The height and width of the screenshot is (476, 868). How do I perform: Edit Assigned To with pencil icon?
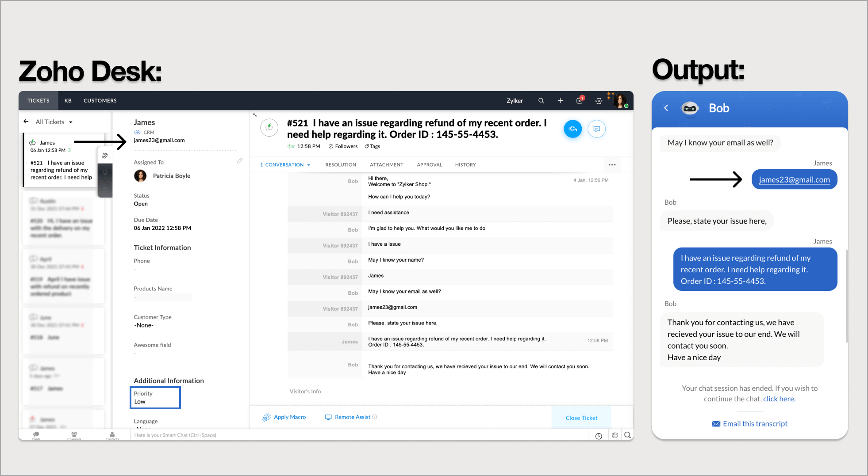tap(240, 161)
